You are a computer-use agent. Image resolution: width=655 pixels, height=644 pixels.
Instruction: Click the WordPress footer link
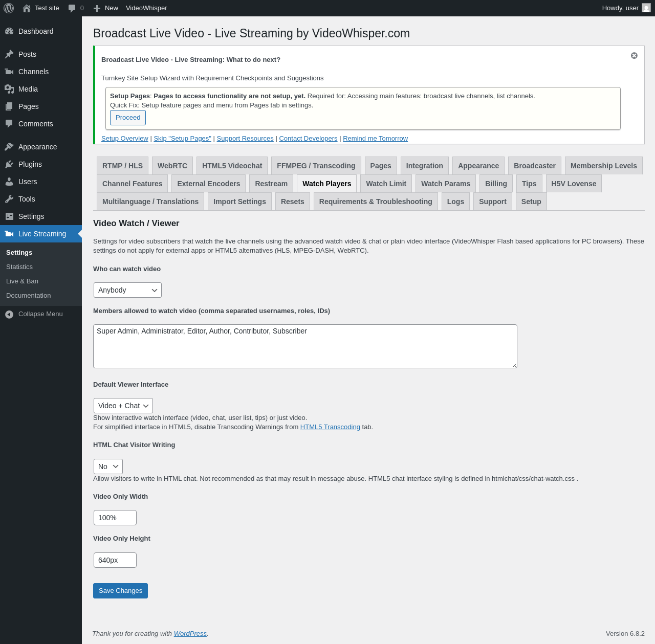click(190, 633)
